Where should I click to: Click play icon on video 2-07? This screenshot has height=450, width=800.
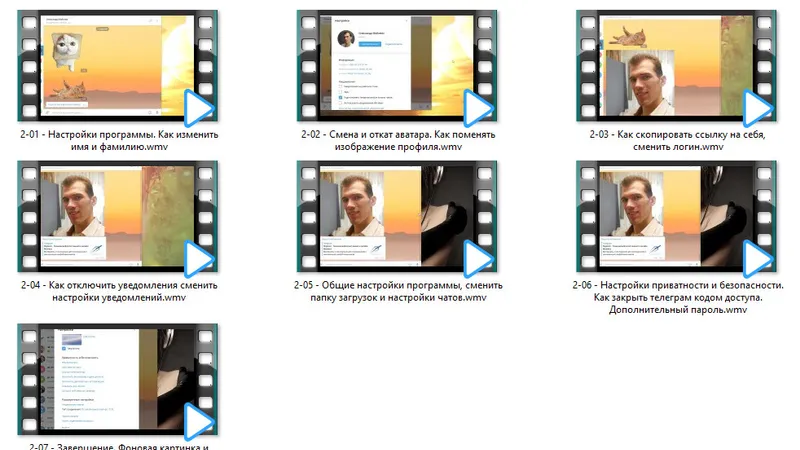click(198, 421)
